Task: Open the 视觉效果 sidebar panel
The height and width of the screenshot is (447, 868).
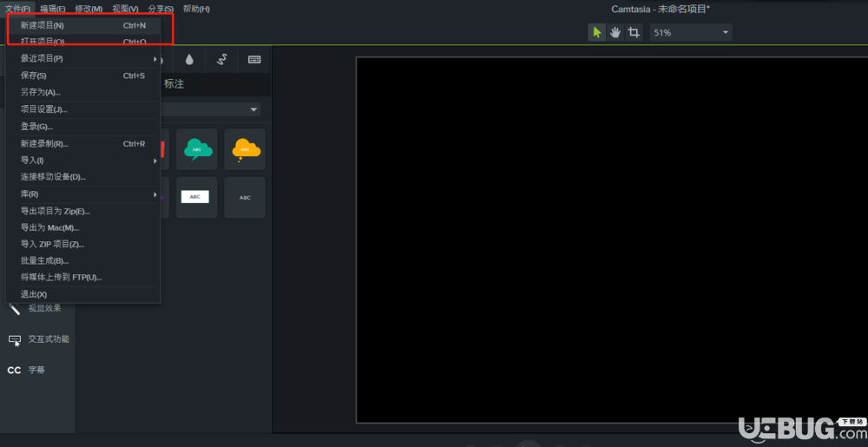Action: click(45, 308)
